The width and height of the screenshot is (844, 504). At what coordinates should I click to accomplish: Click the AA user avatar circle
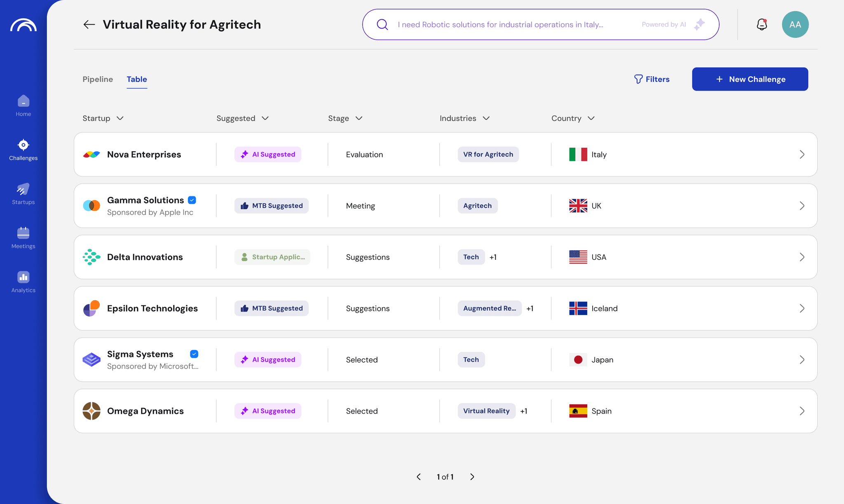795,25
